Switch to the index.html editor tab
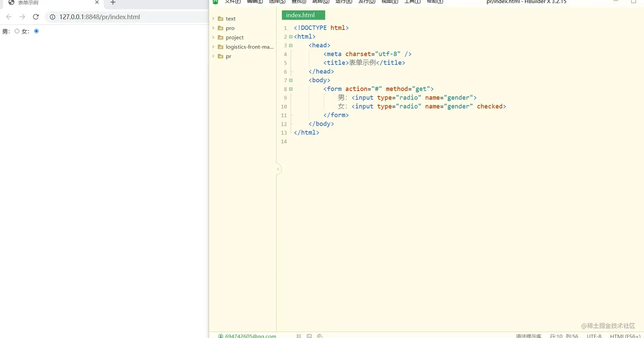644x338 pixels. click(303, 15)
